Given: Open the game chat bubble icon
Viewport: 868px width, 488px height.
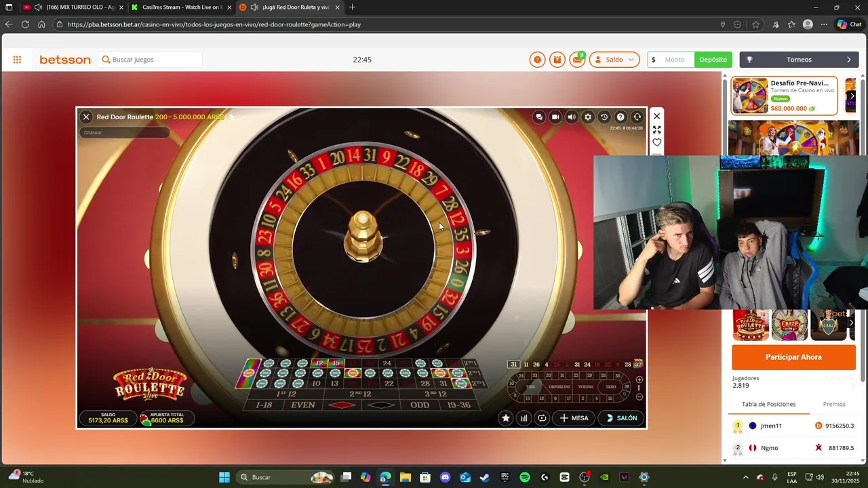Looking at the screenshot, I should [539, 117].
